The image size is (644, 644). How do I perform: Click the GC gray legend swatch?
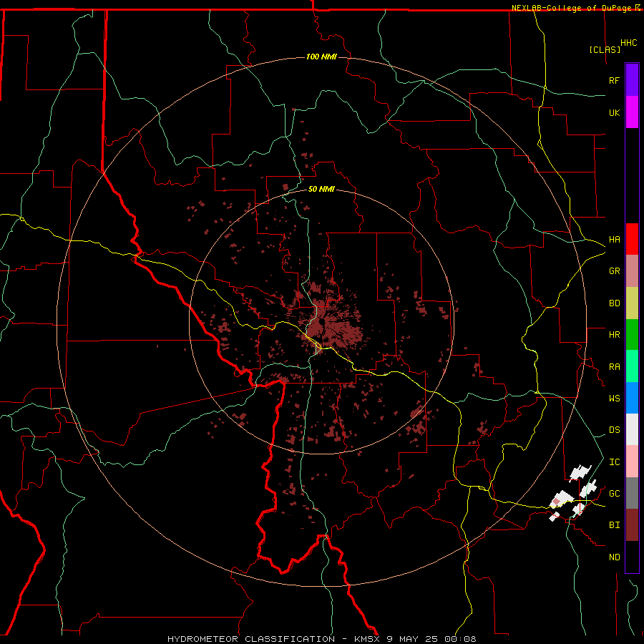(x=632, y=493)
